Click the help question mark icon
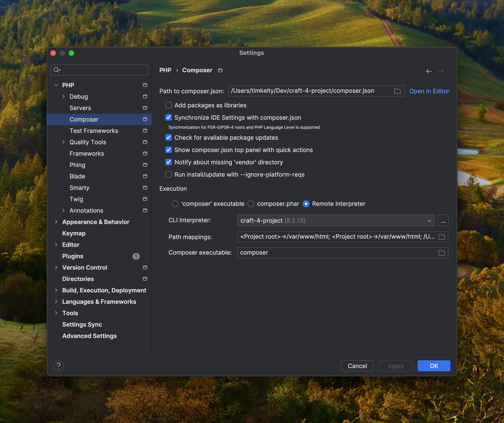This screenshot has height=423, width=504. [x=59, y=366]
